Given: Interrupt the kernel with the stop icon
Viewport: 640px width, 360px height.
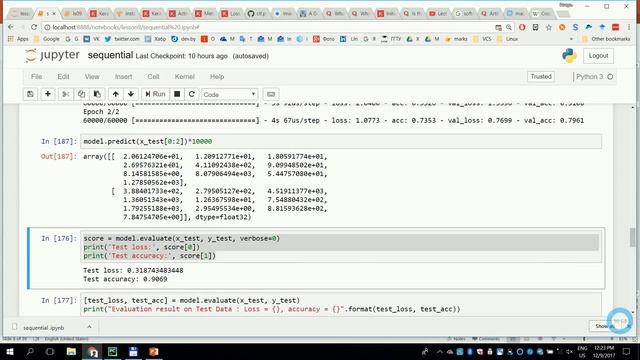Looking at the screenshot, I should (x=177, y=94).
